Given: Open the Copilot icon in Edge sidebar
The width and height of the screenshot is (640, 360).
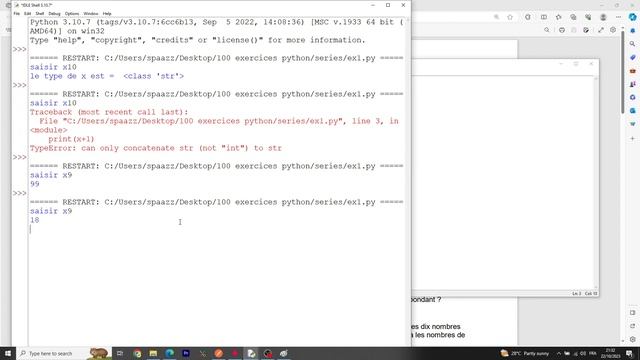Looking at the screenshot, I should click(x=633, y=17).
